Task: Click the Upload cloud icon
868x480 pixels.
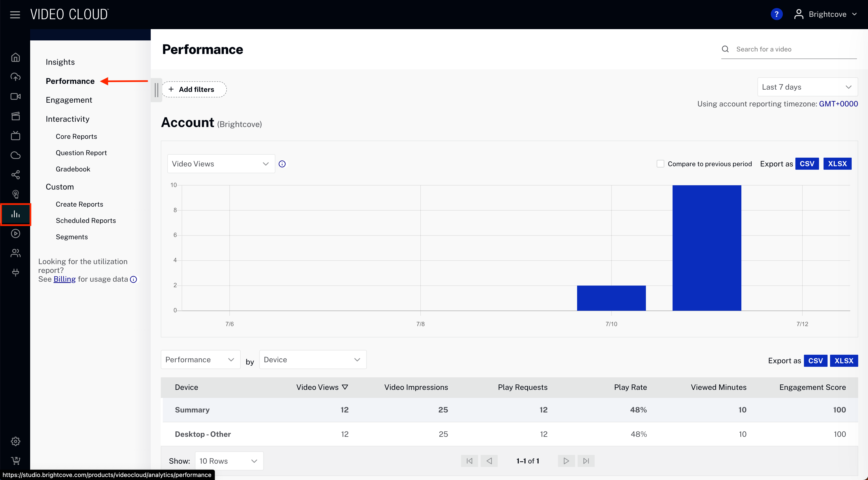Action: coord(16,77)
